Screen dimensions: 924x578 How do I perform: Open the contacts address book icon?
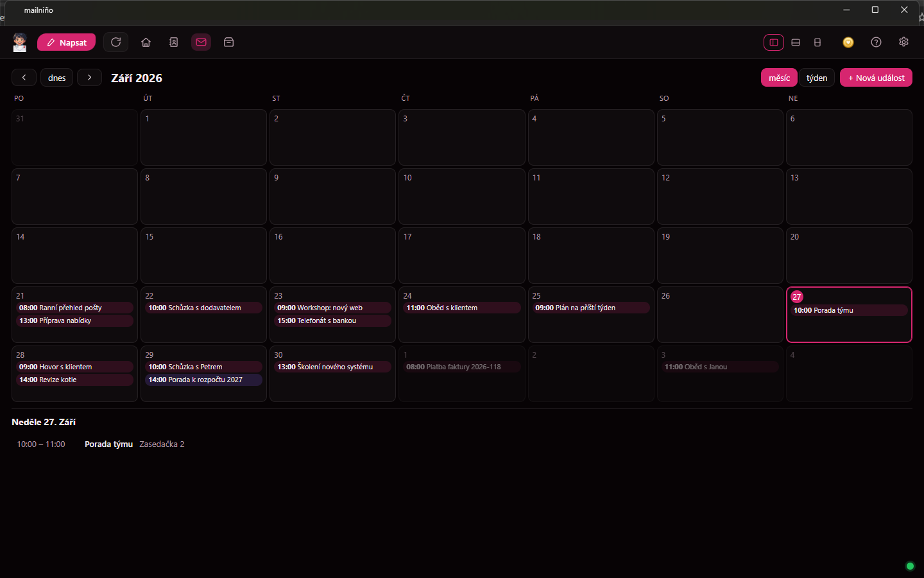pos(173,42)
